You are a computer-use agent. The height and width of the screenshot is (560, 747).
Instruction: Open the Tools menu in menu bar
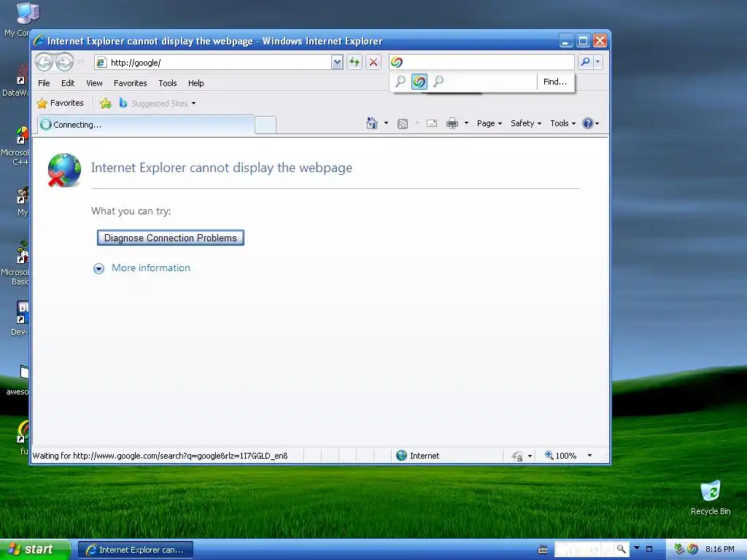click(168, 83)
